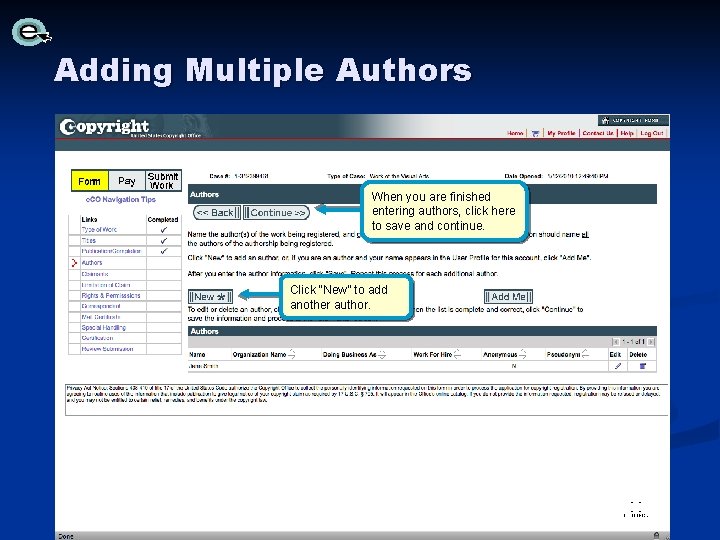Go to Special Handling step link
The image size is (720, 540).
click(x=104, y=328)
